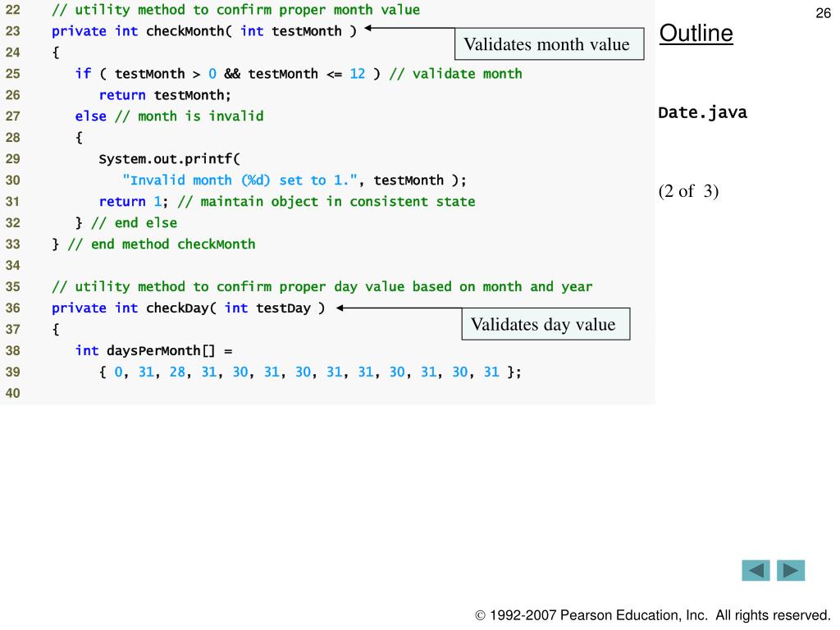Go to the previous slide arrow

tap(756, 571)
